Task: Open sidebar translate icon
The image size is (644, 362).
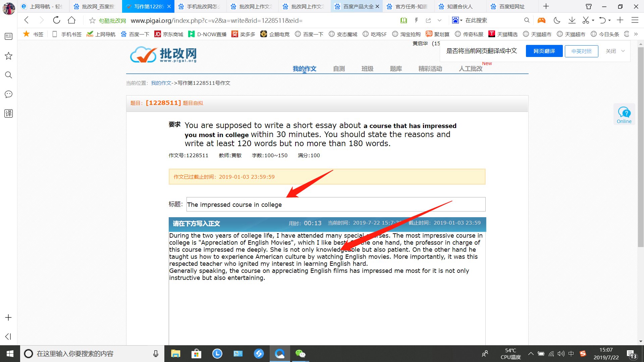Action: click(x=9, y=113)
